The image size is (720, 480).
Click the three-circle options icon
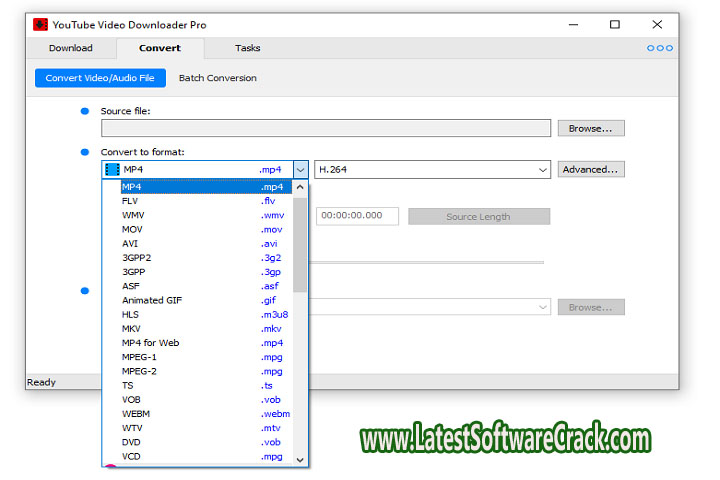(660, 48)
